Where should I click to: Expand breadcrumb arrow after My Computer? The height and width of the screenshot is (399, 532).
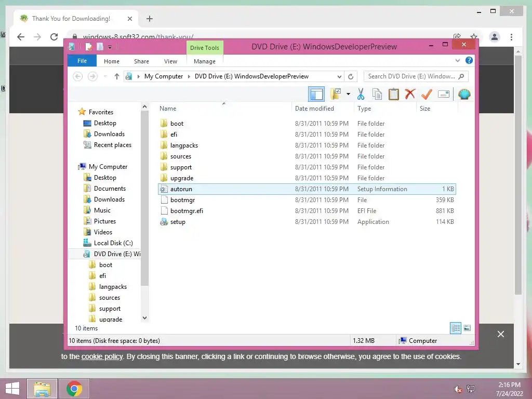coord(189,76)
